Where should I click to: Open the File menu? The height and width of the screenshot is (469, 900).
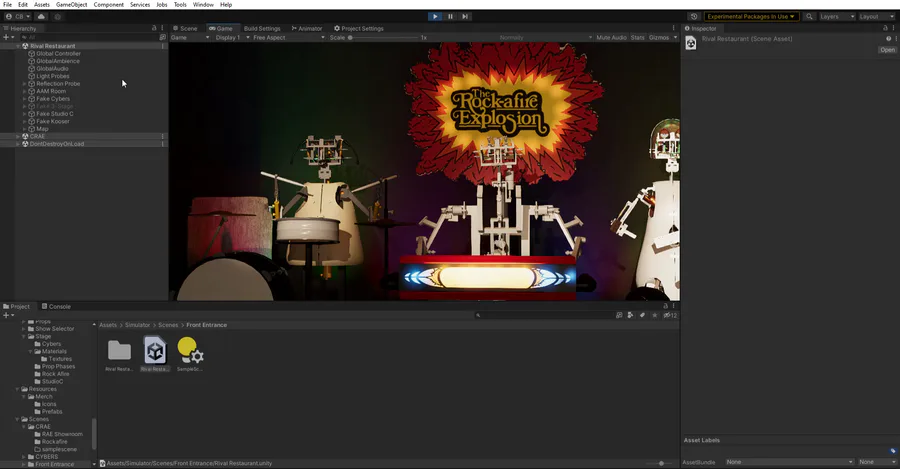point(7,5)
